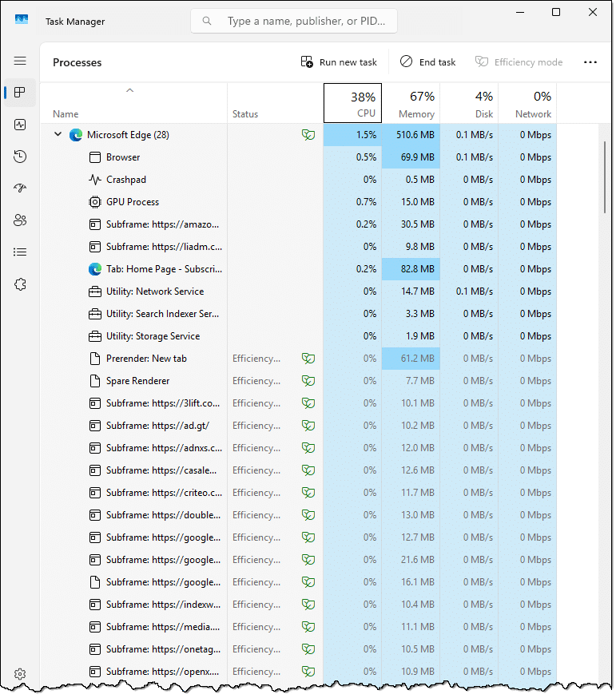
Task: Open the hamburger navigation menu
Action: point(20,61)
